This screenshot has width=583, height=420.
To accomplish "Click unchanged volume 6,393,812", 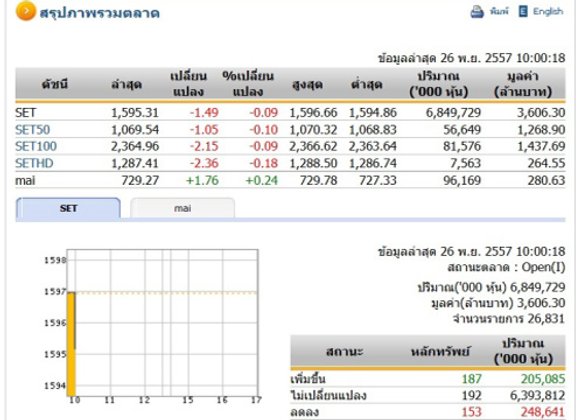I will pos(537,395).
